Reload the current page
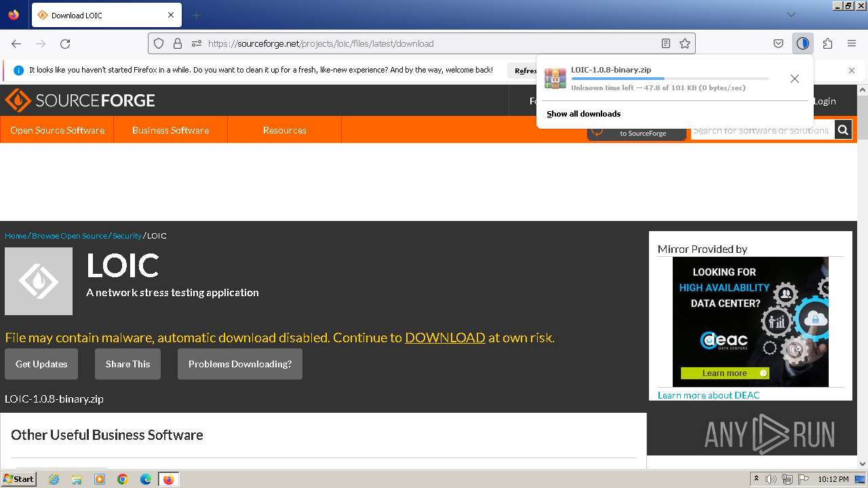 (65, 43)
